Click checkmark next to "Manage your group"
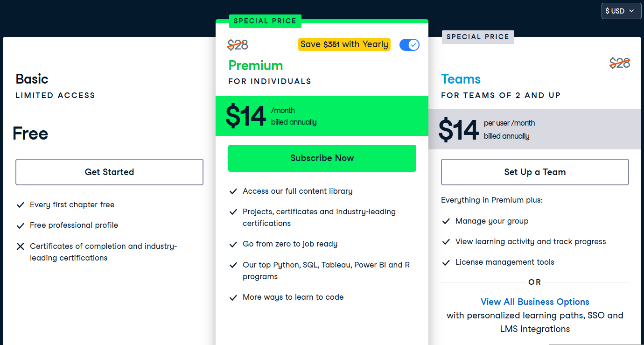644x345 pixels. pyautogui.click(x=446, y=221)
